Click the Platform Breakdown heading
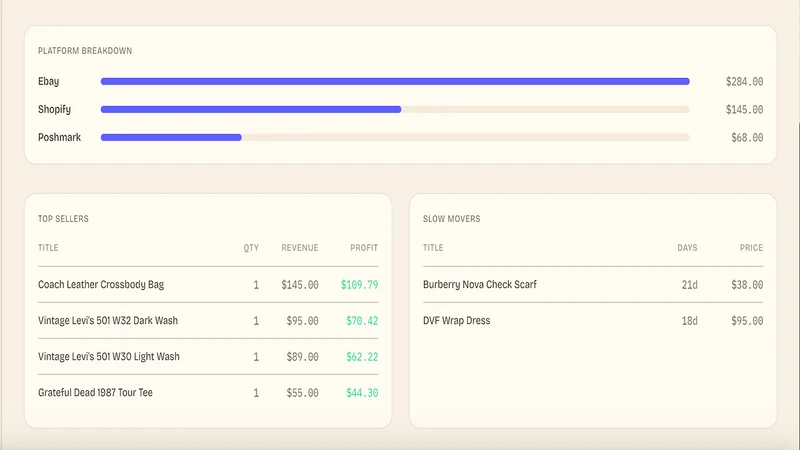Screen dimensions: 800x450 pyautogui.click(x=85, y=51)
